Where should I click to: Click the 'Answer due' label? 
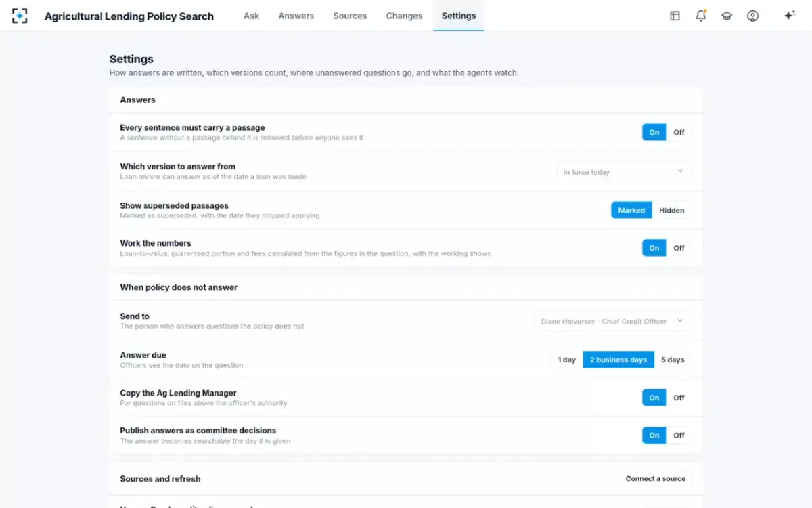click(143, 355)
